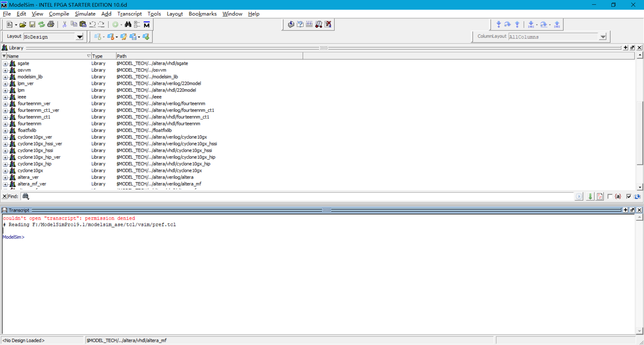644x345 pixels.
Task: Click the Save toolbar icon
Action: (32, 24)
